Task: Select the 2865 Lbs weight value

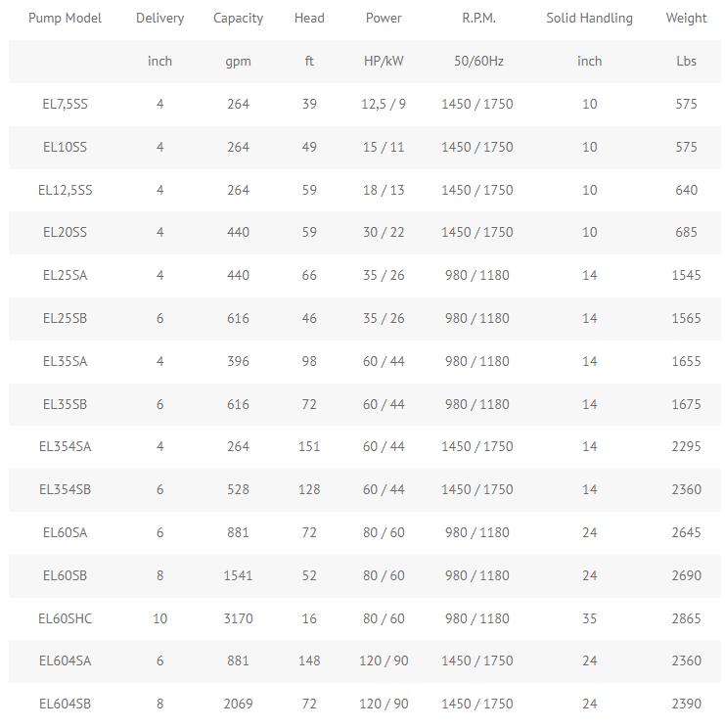Action: point(686,618)
